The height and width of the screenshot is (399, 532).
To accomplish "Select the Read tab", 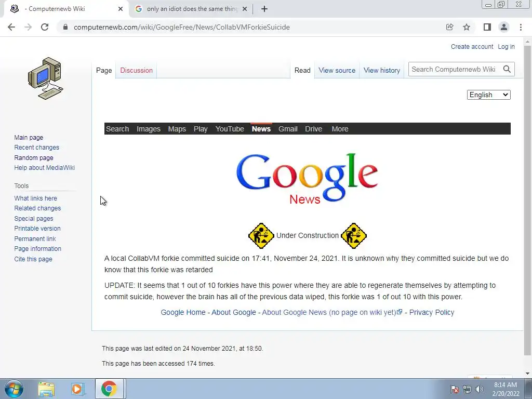I will click(x=302, y=70).
